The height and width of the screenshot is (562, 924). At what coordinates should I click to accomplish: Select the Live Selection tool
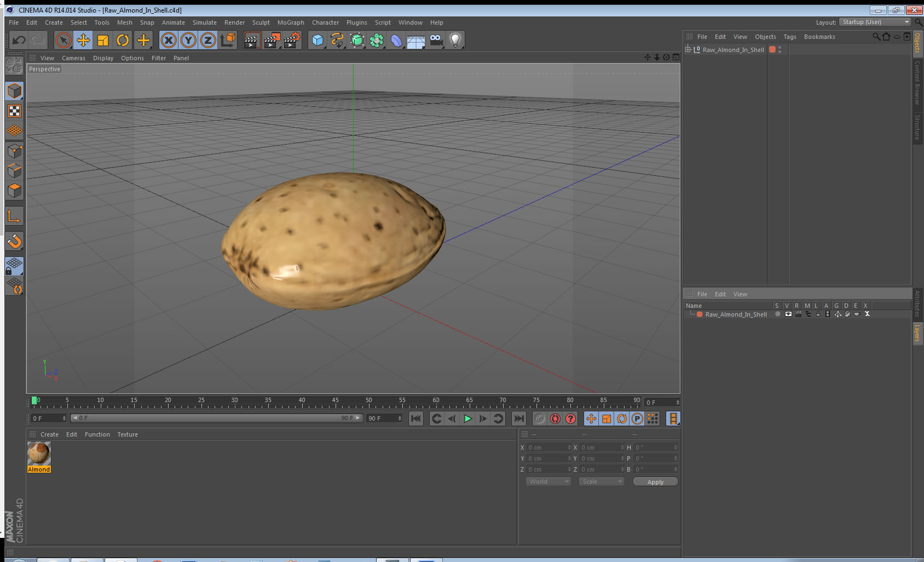tap(63, 40)
